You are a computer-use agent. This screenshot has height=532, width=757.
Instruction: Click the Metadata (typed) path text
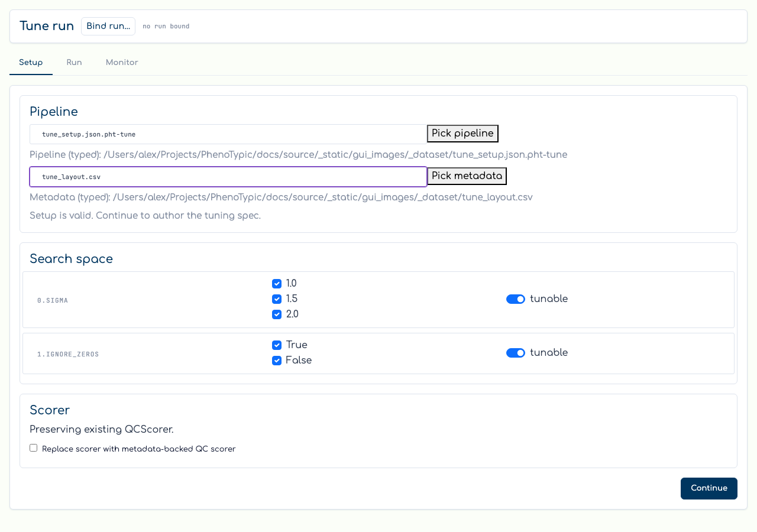pyautogui.click(x=282, y=197)
